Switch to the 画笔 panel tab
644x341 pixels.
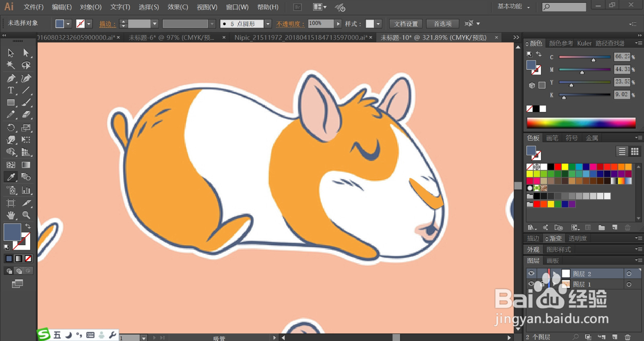(552, 138)
